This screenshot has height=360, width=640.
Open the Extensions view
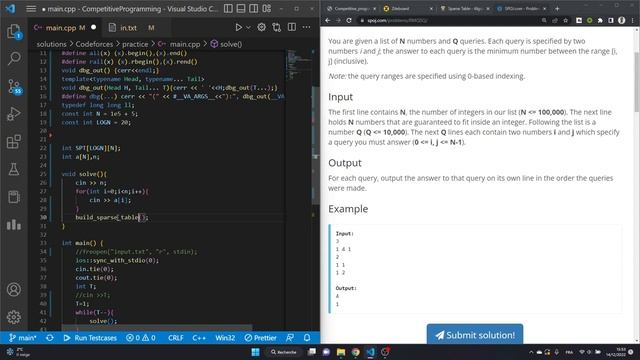(x=14, y=142)
